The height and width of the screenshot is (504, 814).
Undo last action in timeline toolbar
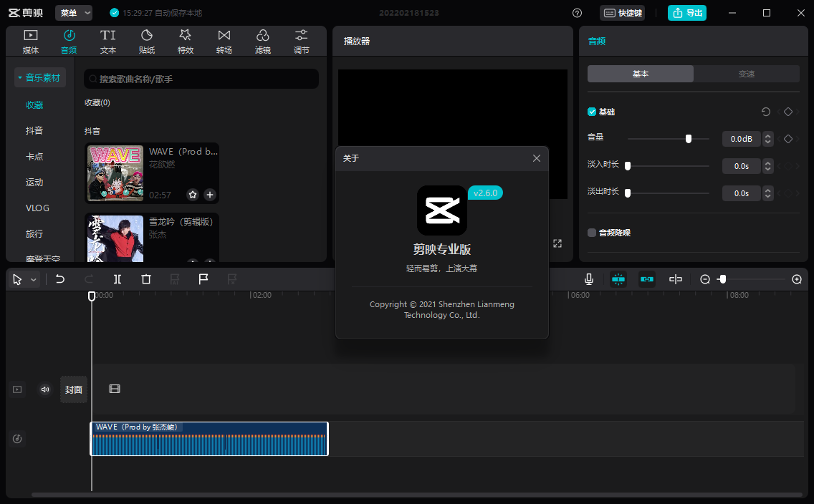60,279
